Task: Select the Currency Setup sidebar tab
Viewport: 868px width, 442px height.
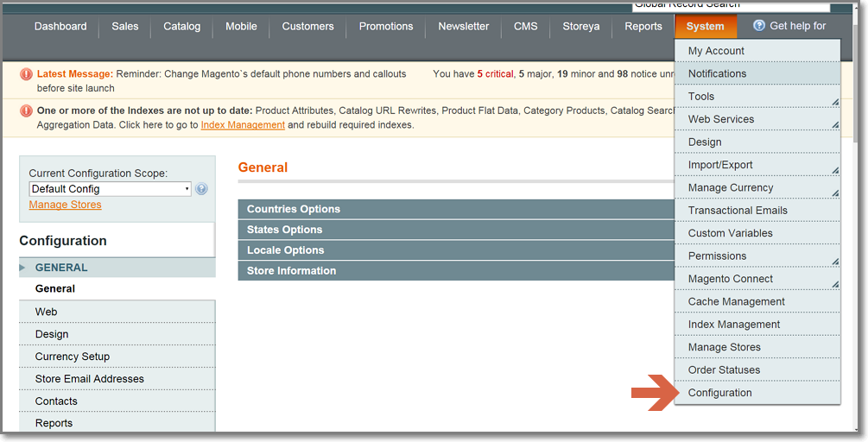Action: [73, 357]
